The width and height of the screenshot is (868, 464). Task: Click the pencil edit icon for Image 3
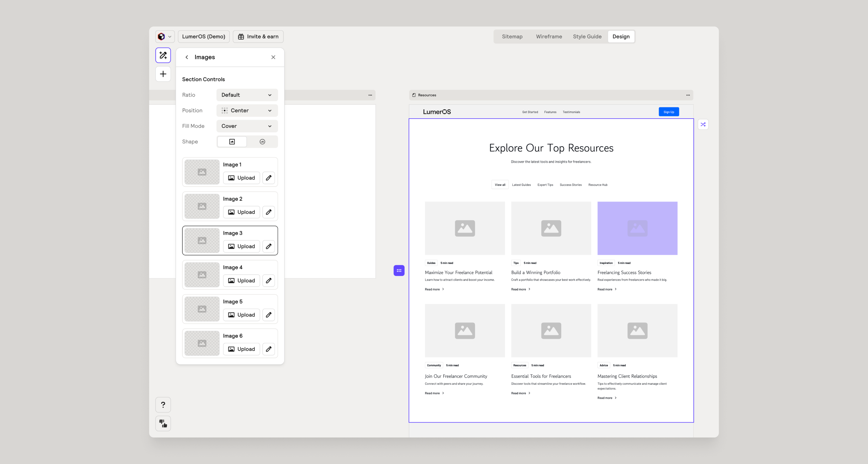[x=269, y=246]
